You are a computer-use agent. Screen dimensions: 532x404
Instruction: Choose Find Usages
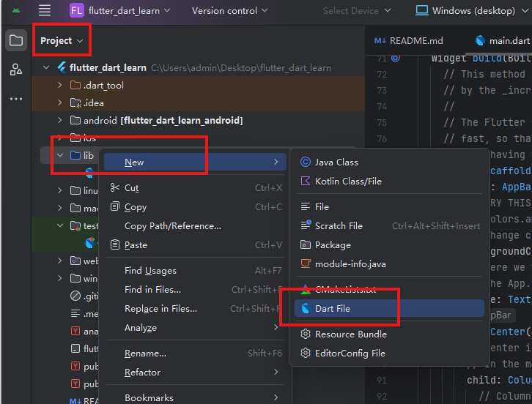coord(195,271)
